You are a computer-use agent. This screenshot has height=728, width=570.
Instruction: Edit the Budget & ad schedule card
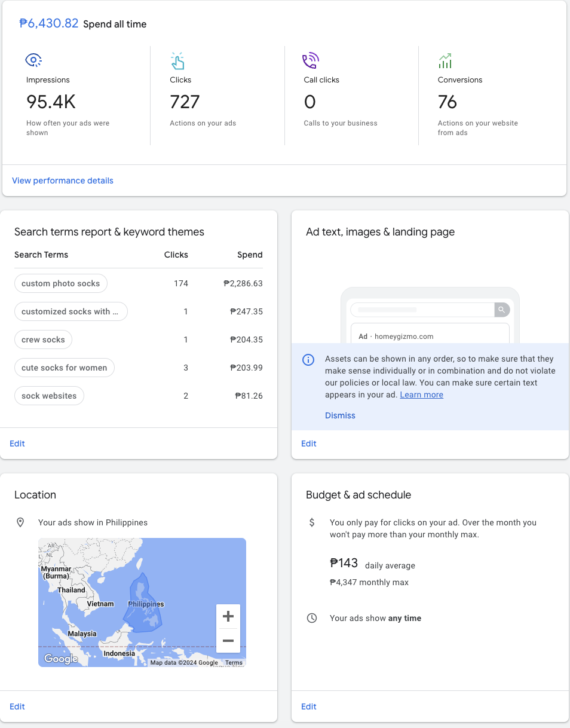click(309, 706)
